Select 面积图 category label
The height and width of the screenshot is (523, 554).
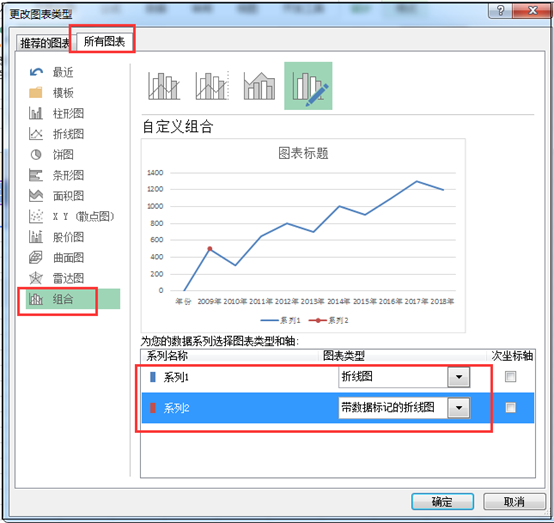[69, 196]
